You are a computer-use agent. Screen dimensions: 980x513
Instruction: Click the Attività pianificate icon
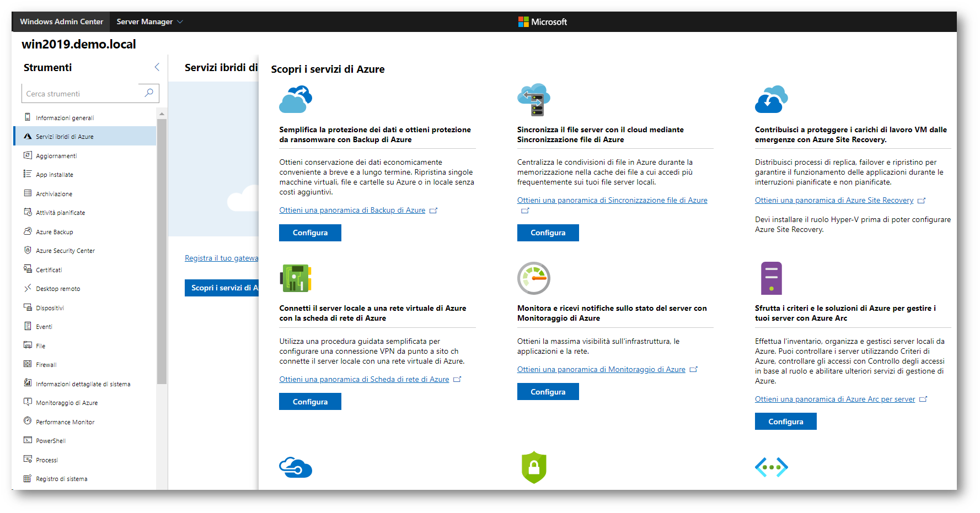coord(28,212)
